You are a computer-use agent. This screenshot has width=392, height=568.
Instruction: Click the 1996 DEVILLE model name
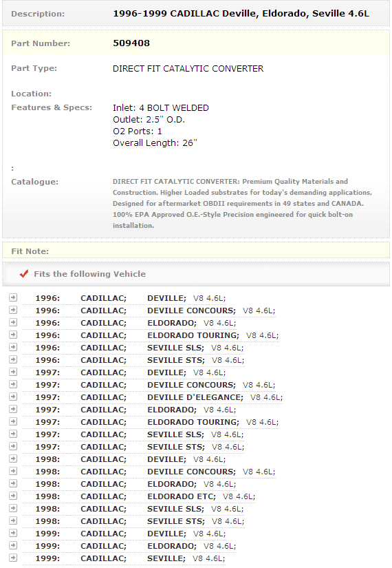tap(166, 298)
